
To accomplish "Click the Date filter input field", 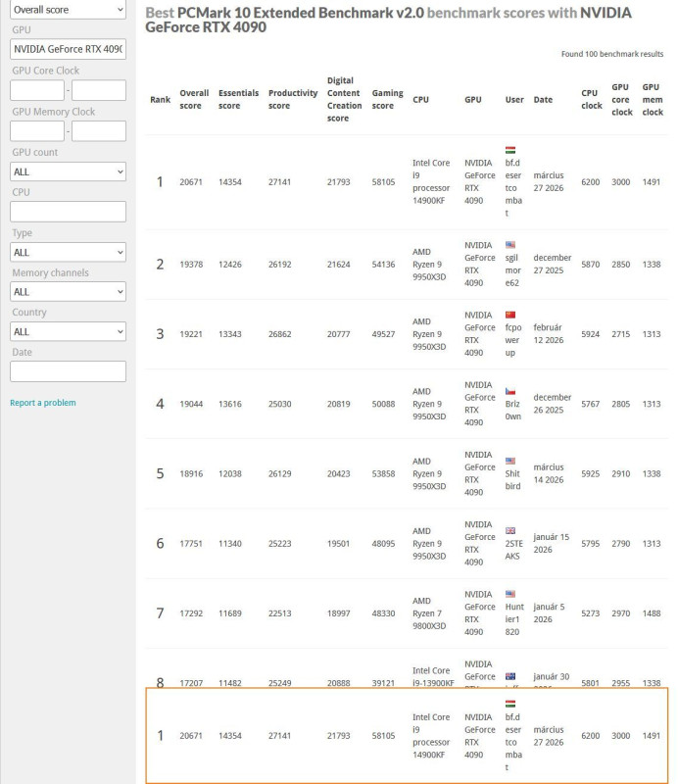I will (x=68, y=371).
